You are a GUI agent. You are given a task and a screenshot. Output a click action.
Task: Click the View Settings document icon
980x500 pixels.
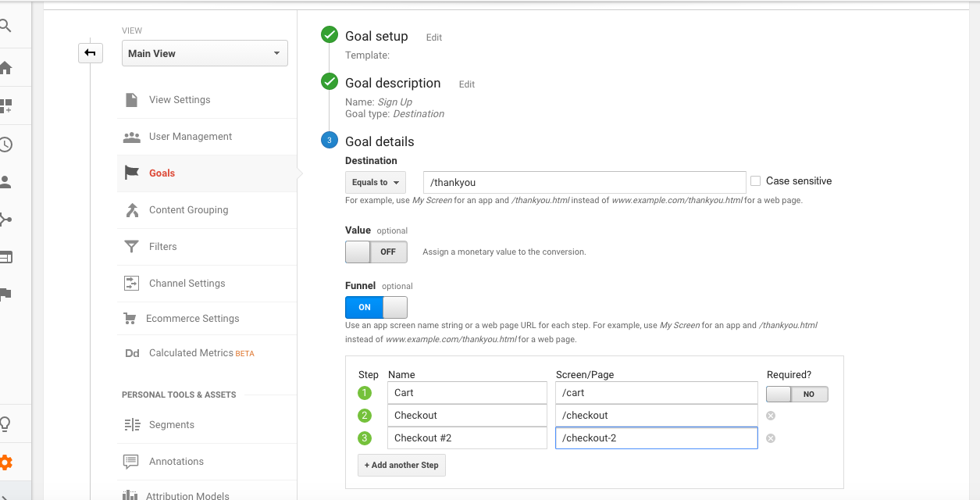click(x=131, y=100)
